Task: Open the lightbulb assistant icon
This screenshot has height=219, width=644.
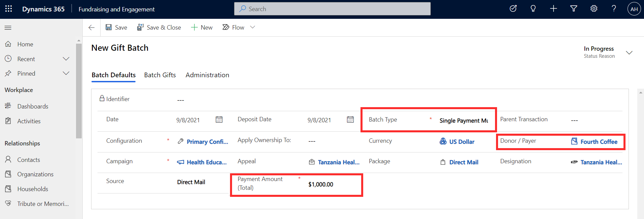Action: (533, 9)
